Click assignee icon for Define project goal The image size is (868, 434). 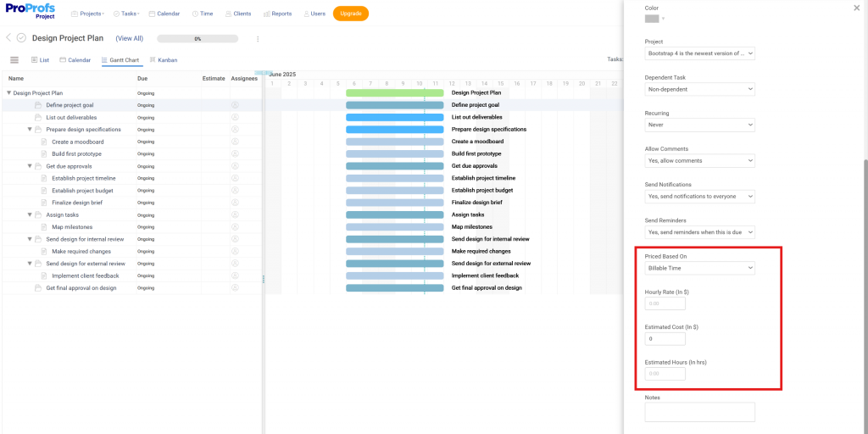[x=235, y=104]
